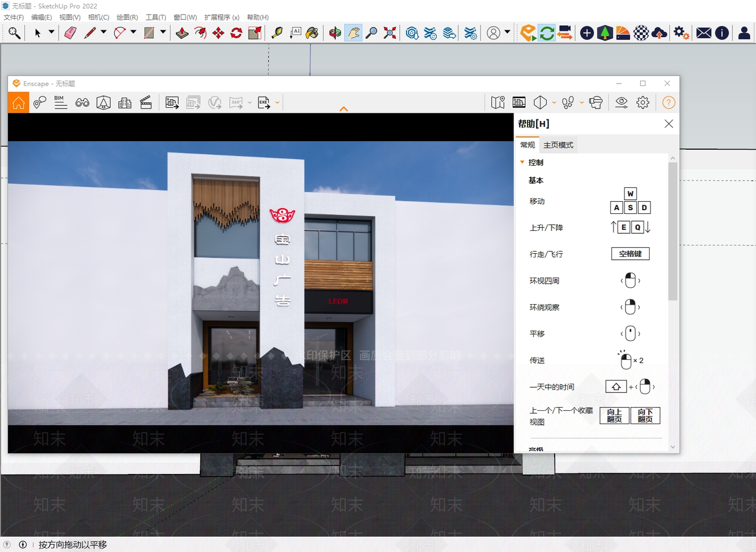Click scroll down arrow in help panel

(673, 447)
